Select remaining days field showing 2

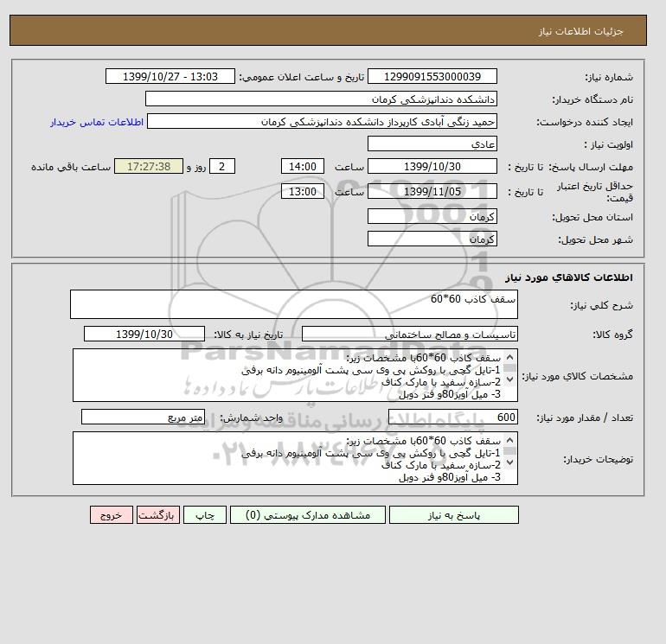[x=222, y=167]
